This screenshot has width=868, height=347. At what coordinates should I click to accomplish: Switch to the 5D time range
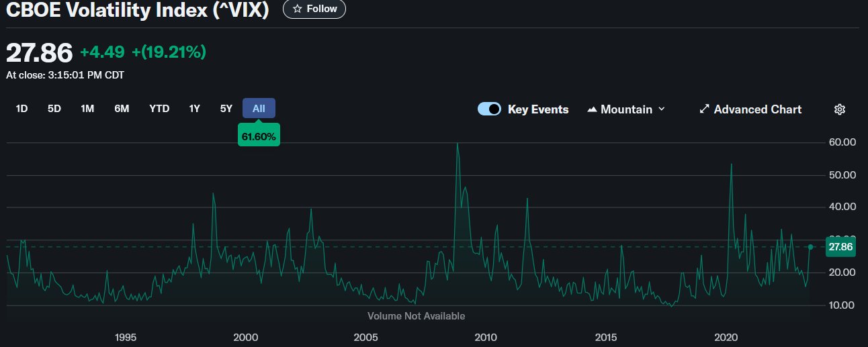[x=54, y=109]
